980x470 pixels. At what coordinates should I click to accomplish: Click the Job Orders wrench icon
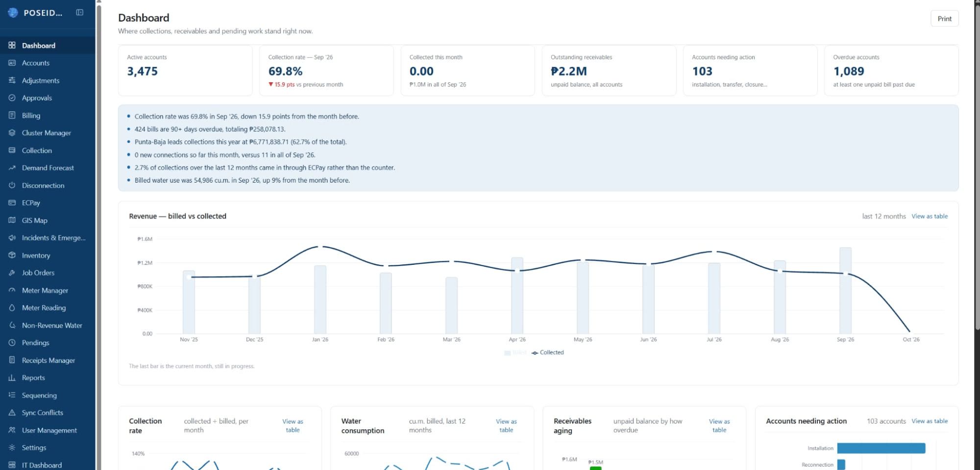tap(12, 273)
